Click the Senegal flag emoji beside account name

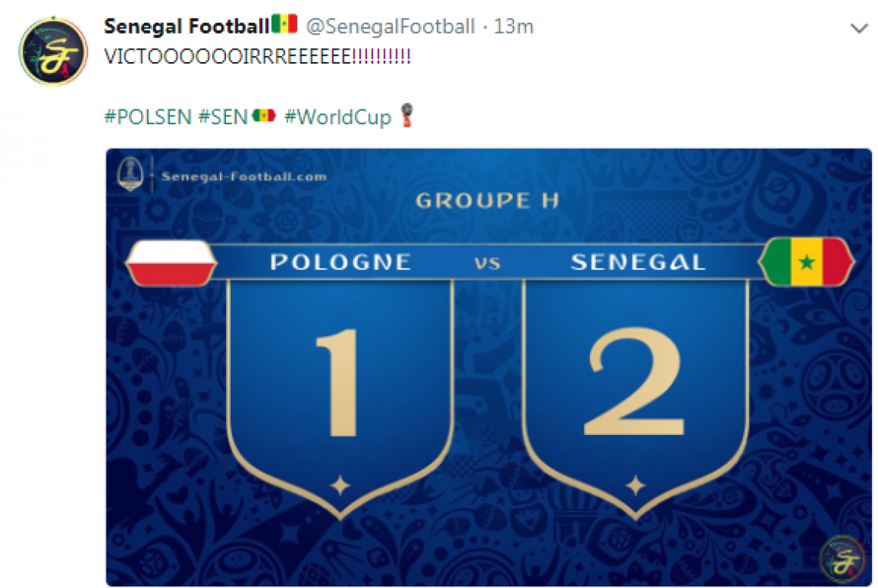click(284, 24)
